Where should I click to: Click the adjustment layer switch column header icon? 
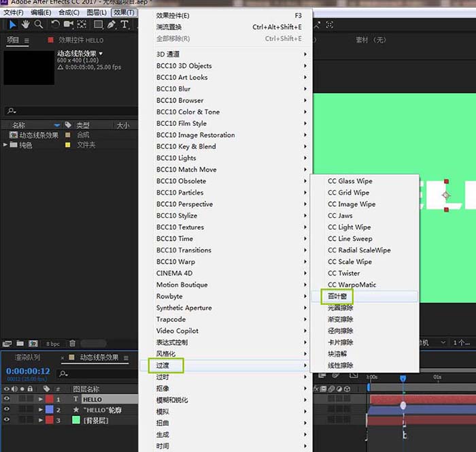(339, 389)
